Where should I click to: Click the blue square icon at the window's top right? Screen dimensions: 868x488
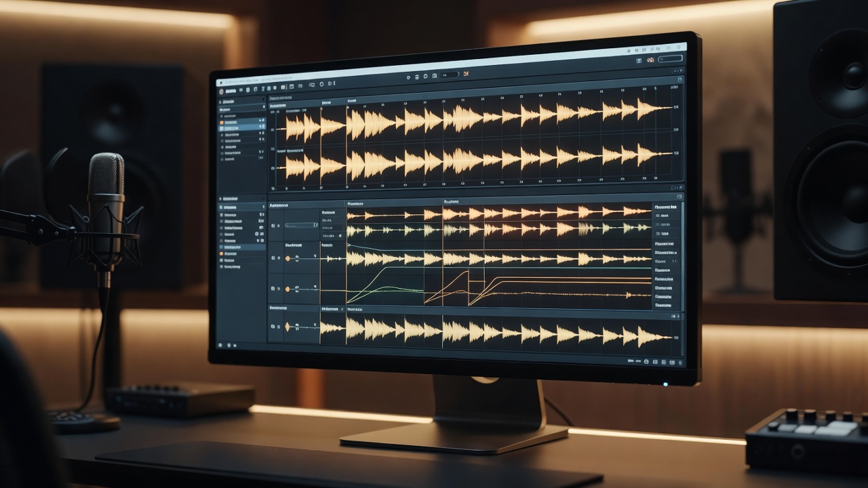tap(639, 61)
